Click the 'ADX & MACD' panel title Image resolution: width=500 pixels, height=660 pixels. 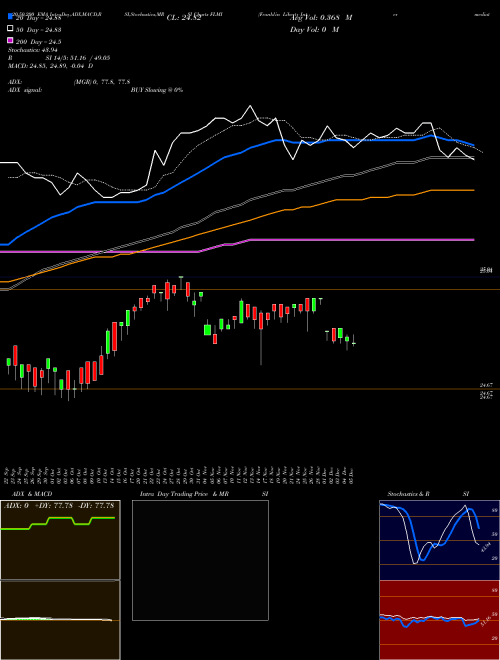(x=32, y=494)
